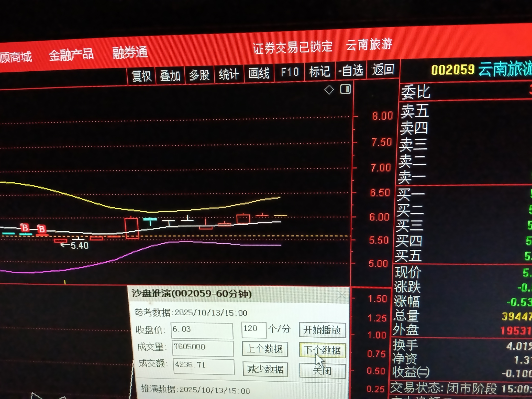Screen dimensions: 532x399
Task: Open the 复权 toolbar option
Action: coord(141,76)
